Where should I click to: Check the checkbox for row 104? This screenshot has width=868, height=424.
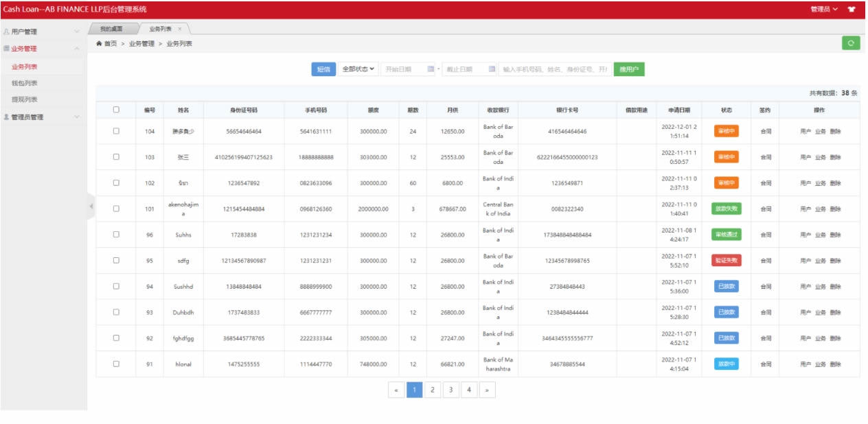click(x=116, y=131)
